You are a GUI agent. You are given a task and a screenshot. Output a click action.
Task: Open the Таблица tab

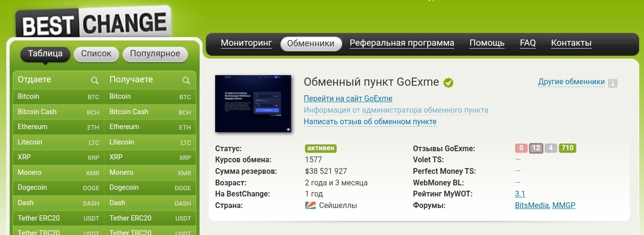click(45, 54)
